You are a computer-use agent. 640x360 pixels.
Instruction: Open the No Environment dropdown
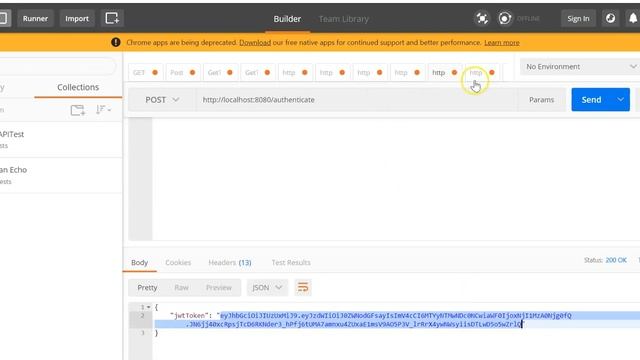pos(580,67)
